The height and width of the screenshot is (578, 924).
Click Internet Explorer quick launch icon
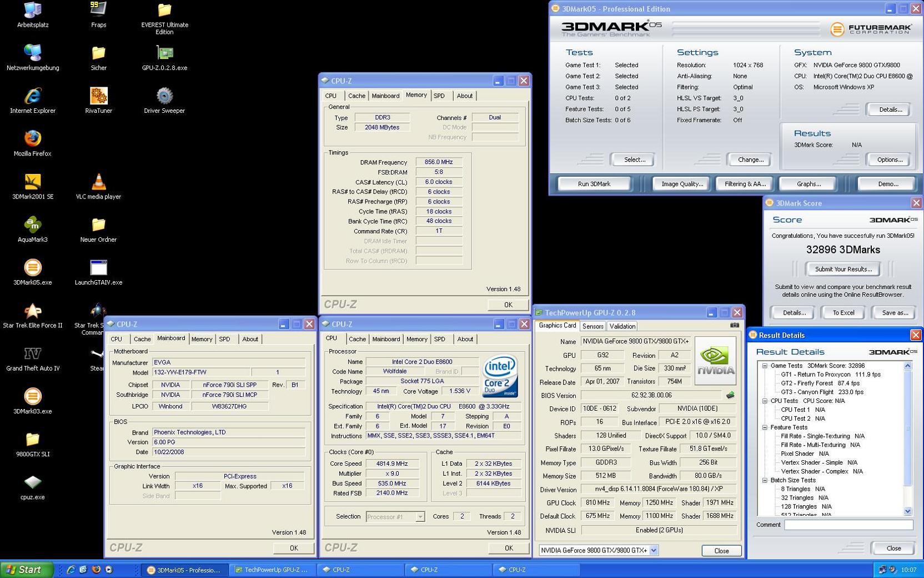[x=71, y=570]
